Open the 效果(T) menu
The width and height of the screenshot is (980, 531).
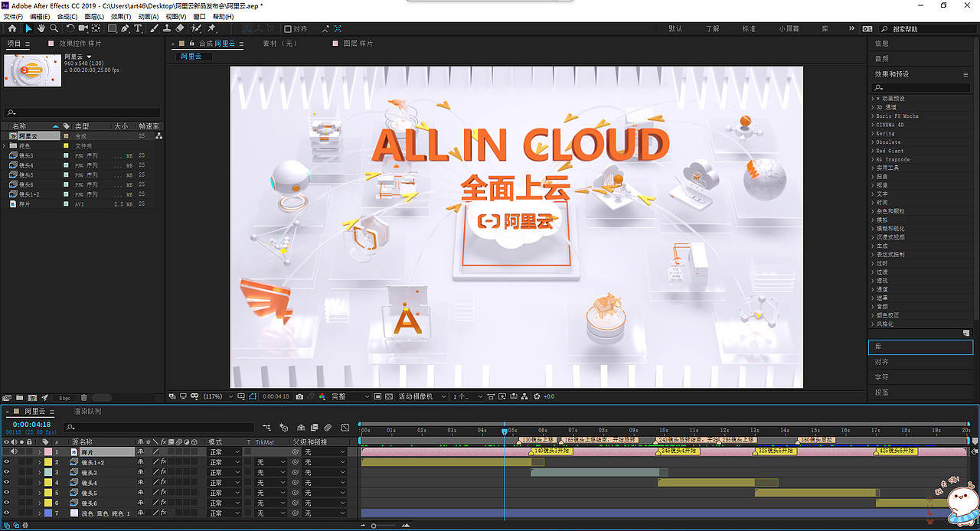pyautogui.click(x=121, y=16)
